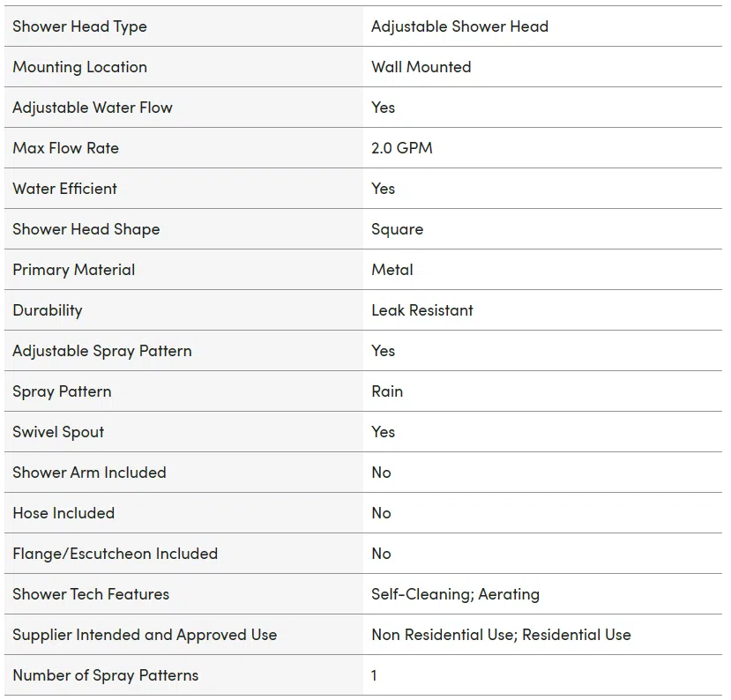Select the 2.0 GPM flow rate value
The height and width of the screenshot is (700, 731).
point(402,148)
